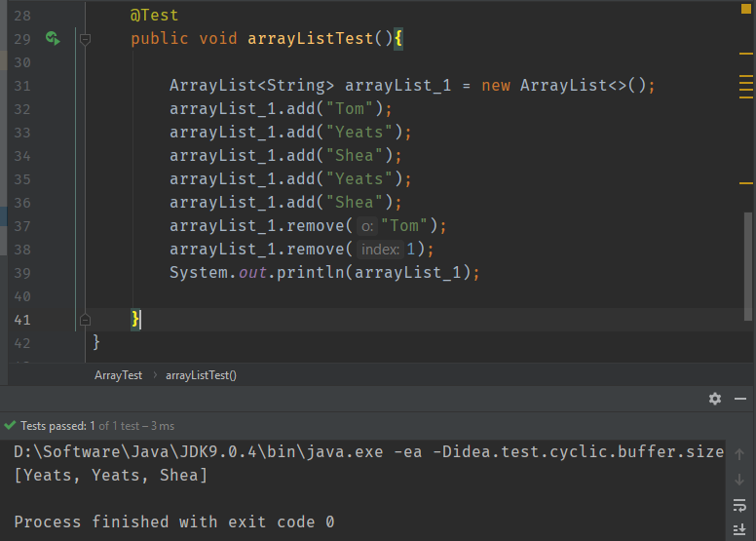This screenshot has height=541, width=756.
Task: Click the @Test annotation on line 28
Action: [154, 15]
